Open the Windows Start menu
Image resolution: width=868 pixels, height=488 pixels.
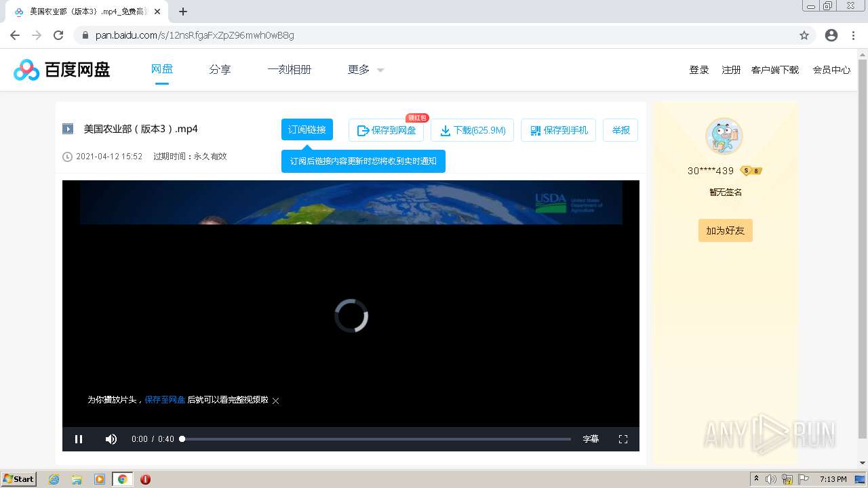19,479
